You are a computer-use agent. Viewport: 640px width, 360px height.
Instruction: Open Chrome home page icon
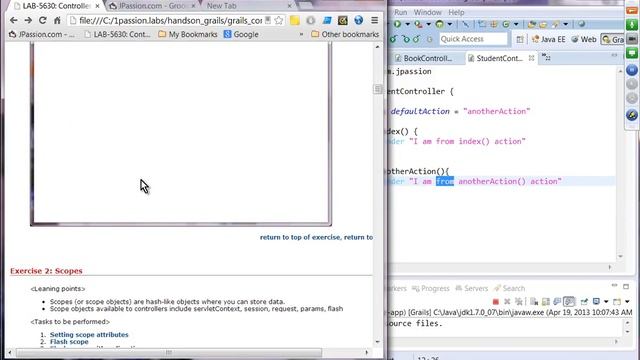57,20
